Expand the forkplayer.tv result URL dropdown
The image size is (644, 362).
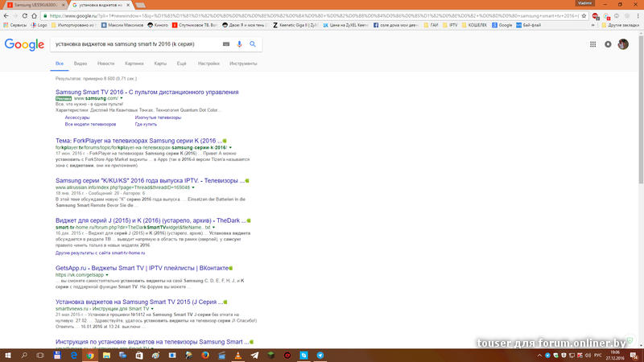tap(230, 148)
